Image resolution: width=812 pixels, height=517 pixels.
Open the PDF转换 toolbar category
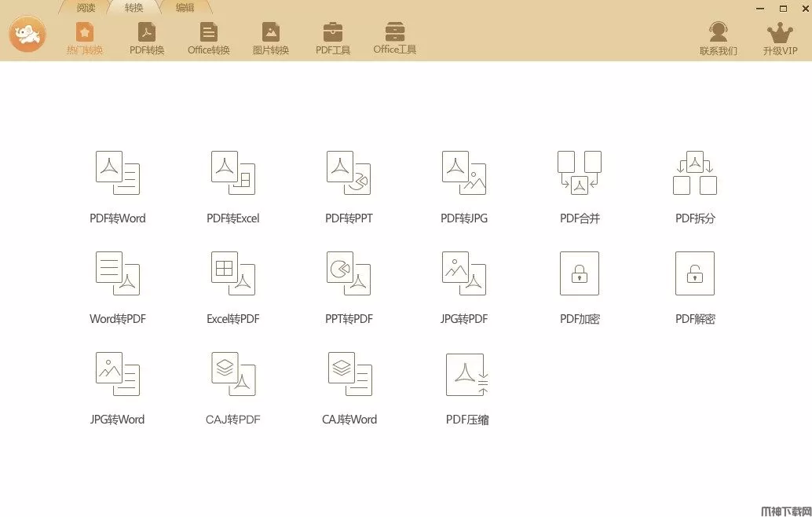point(147,38)
